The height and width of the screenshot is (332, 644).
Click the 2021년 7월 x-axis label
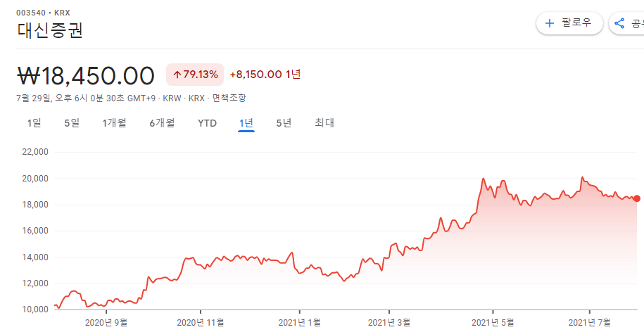pyautogui.click(x=590, y=323)
